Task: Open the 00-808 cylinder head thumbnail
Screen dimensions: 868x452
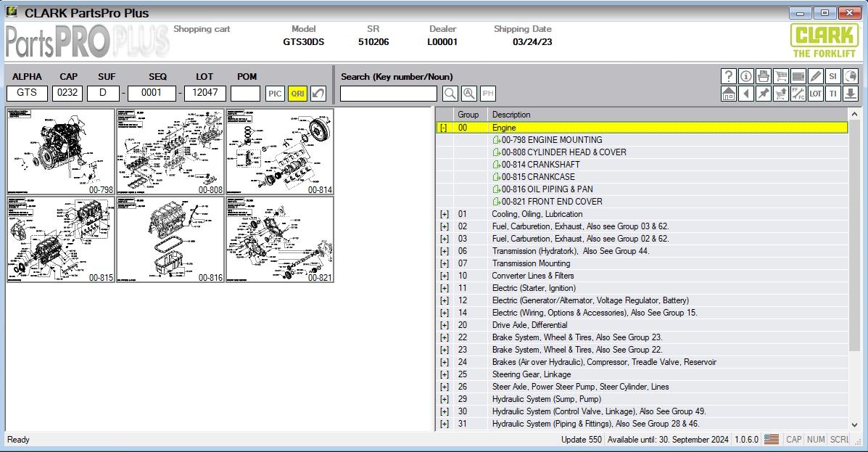Action: tap(170, 152)
